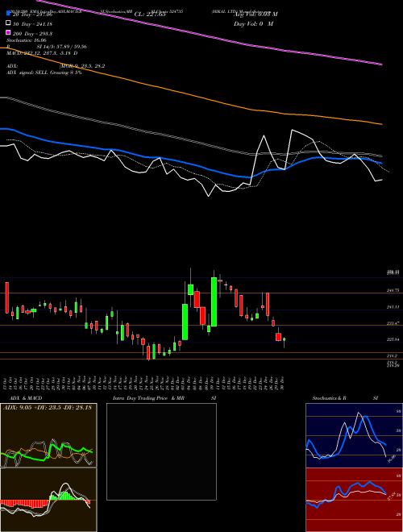The image size is (403, 532).
Task: Open the red RSI chart panel
Action: coord(354,500)
